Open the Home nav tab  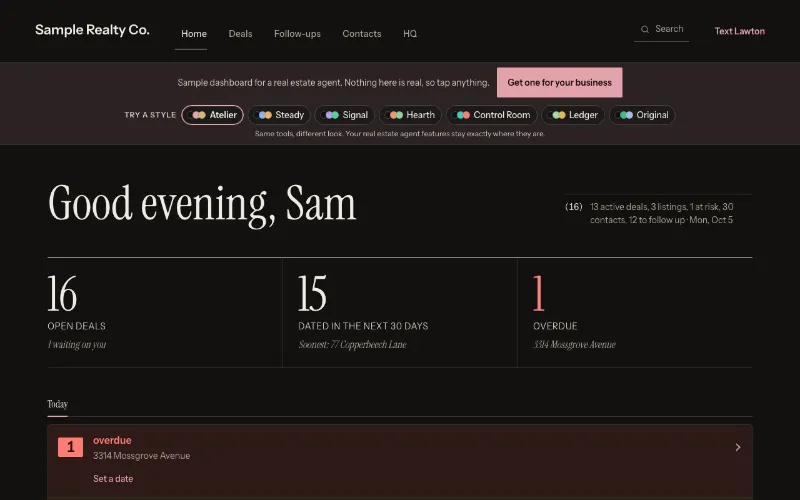click(x=194, y=34)
